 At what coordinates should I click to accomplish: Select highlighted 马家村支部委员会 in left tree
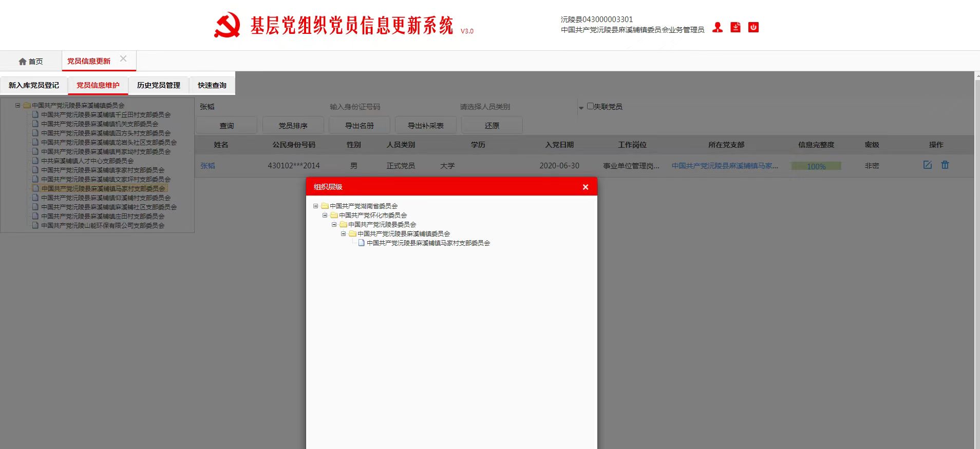[x=104, y=189]
